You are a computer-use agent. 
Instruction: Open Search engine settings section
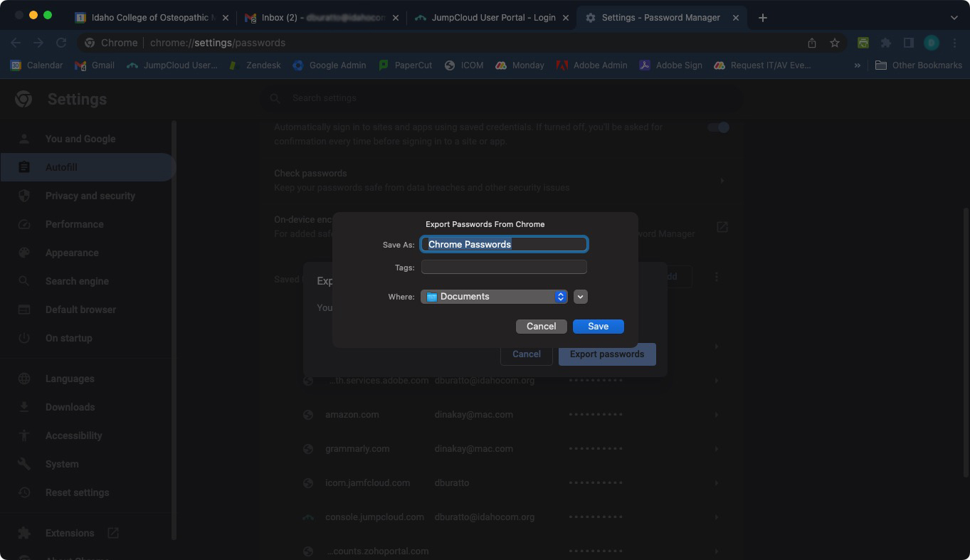77,281
